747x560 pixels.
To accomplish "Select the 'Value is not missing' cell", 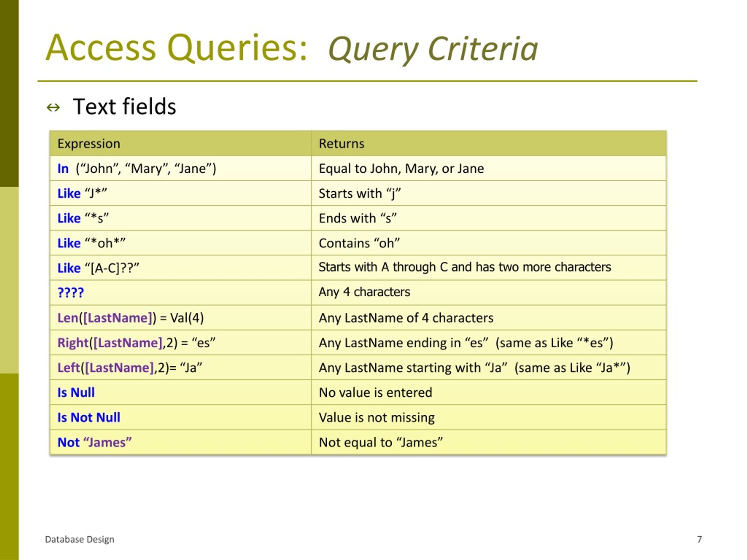I will click(x=489, y=417).
